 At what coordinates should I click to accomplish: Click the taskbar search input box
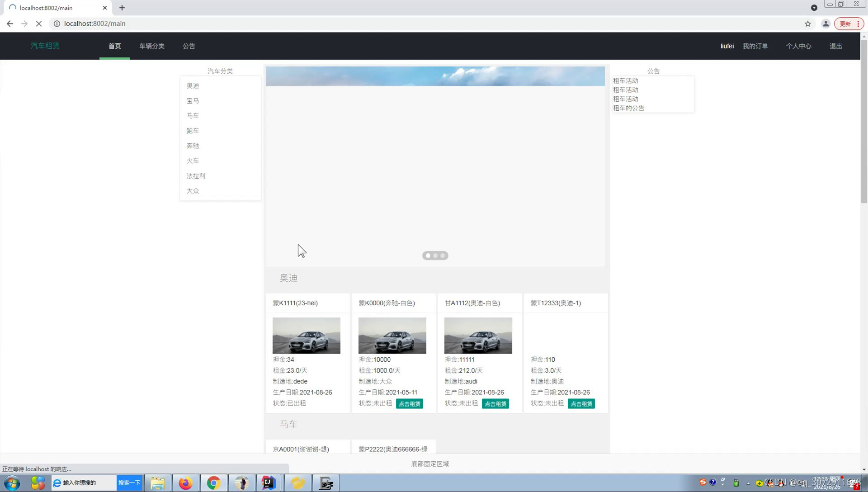coord(84,483)
